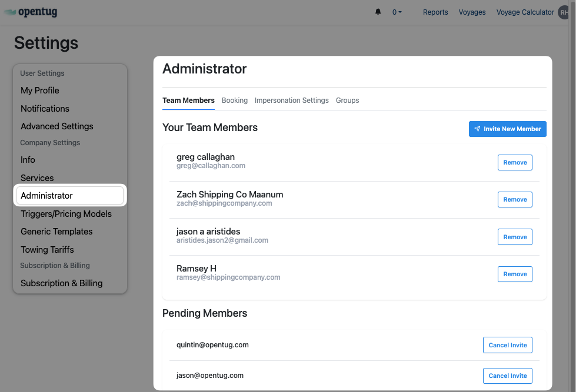Open Triggers/Pricing Models section

66,214
